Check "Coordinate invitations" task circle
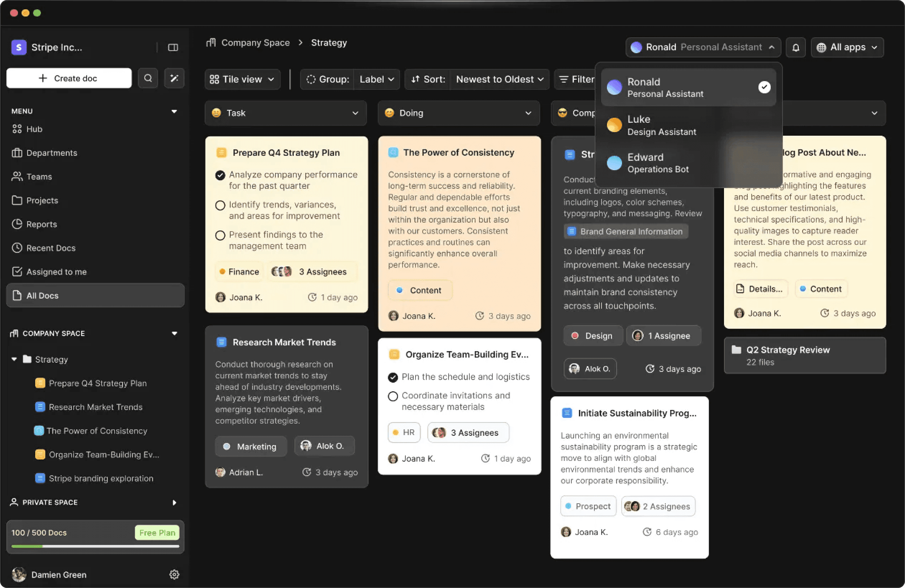This screenshot has height=588, width=905. pyautogui.click(x=393, y=396)
